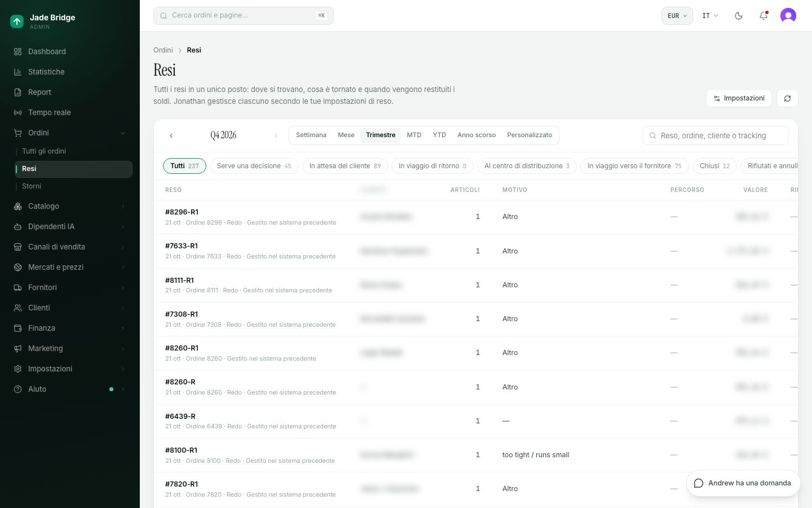The width and height of the screenshot is (812, 508).
Task: Click the Andrew chat bubble icon
Action: pos(699,483)
